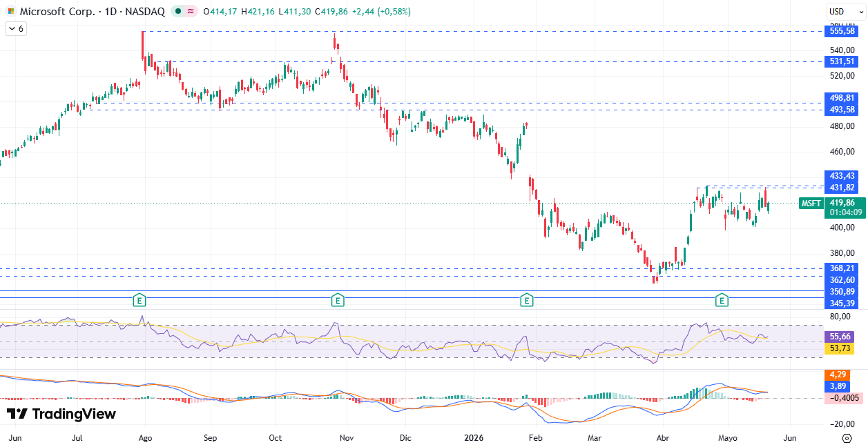Click the MSFT symbol label on price axis
Viewport: 868px width, 447px height.
(x=811, y=203)
